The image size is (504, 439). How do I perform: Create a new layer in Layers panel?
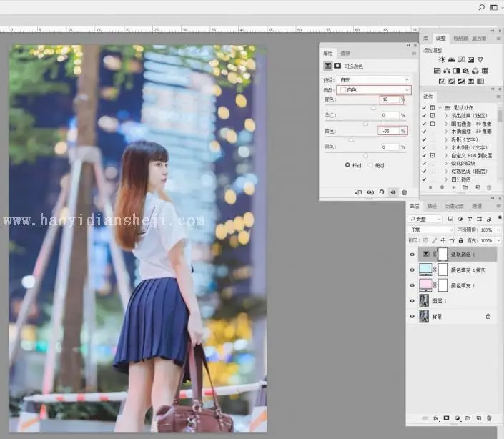(478, 418)
